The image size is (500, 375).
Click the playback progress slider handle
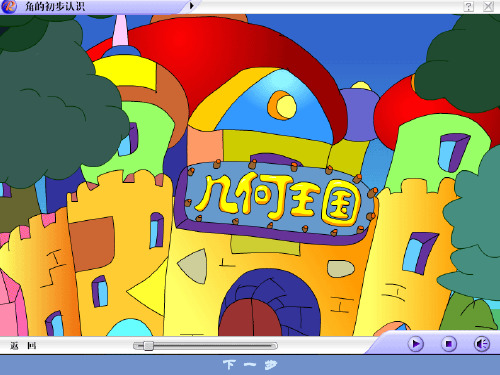tap(148, 346)
